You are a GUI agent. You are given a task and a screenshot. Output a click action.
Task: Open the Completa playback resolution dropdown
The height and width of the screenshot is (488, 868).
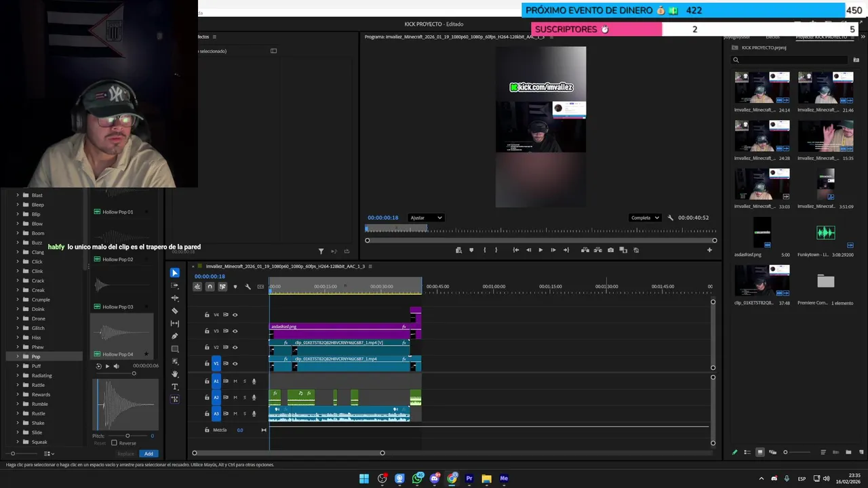point(644,218)
